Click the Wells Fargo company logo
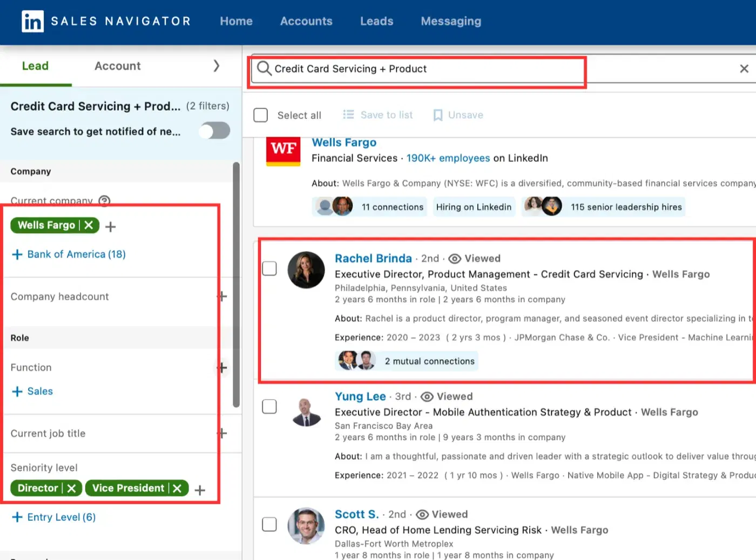Image resolution: width=756 pixels, height=560 pixels. tap(283, 151)
